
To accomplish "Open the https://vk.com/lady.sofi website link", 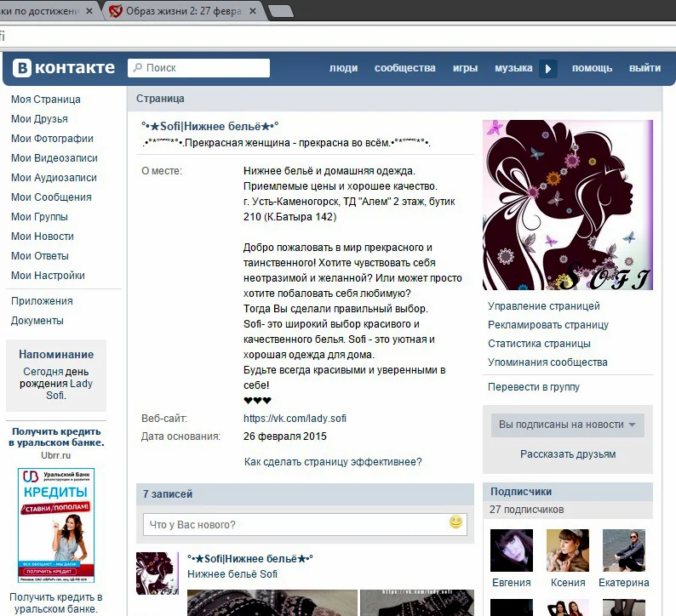I will [295, 419].
